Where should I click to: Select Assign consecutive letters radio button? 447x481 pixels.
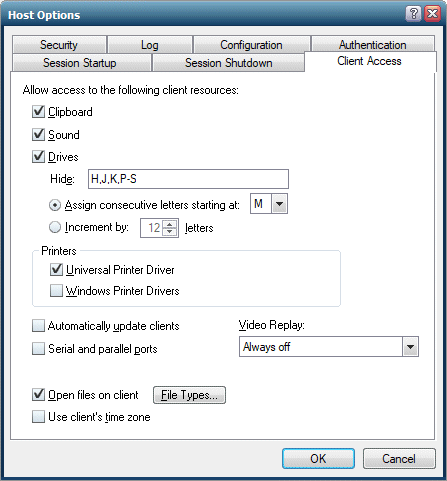(x=55, y=205)
